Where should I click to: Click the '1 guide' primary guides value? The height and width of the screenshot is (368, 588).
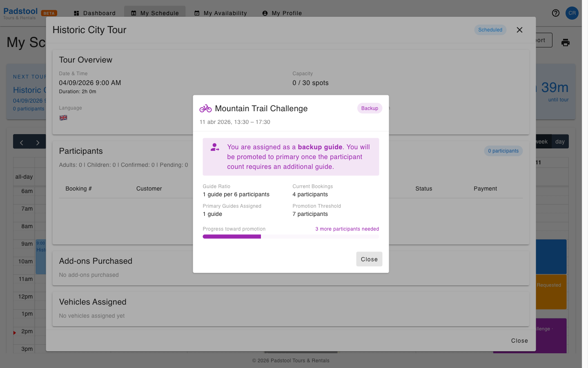212,214
